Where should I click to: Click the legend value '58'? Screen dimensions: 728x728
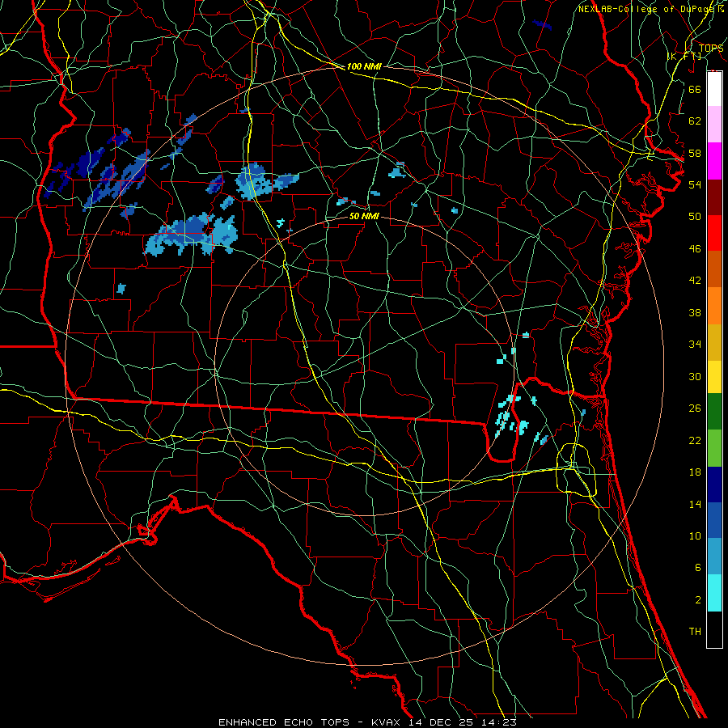pos(695,153)
